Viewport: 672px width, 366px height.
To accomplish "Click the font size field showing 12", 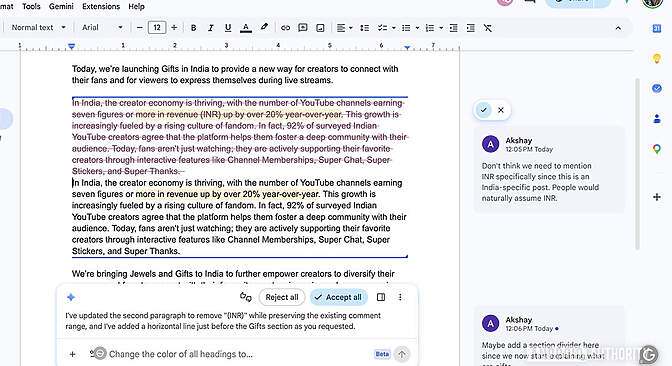I will coord(157,28).
